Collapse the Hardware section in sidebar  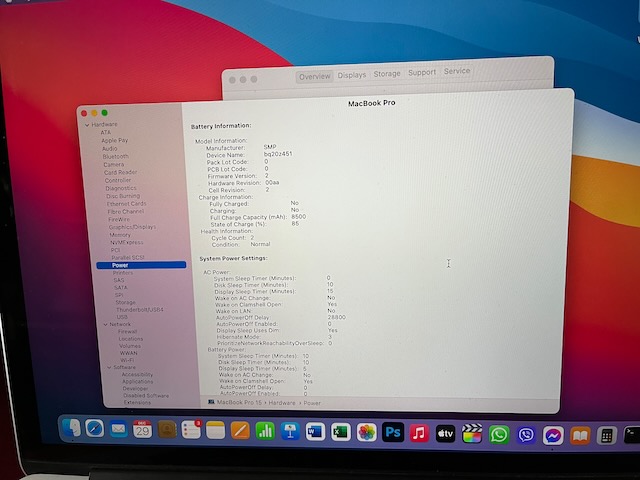coord(87,125)
